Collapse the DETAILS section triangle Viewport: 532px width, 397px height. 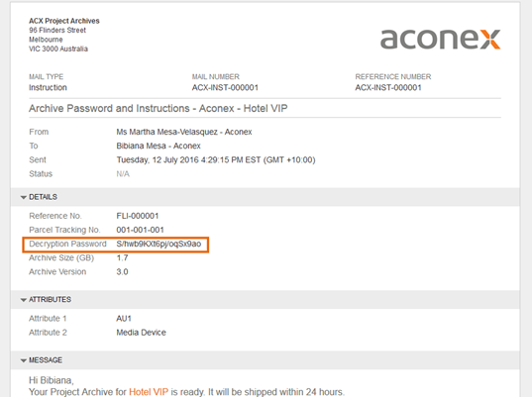24,197
